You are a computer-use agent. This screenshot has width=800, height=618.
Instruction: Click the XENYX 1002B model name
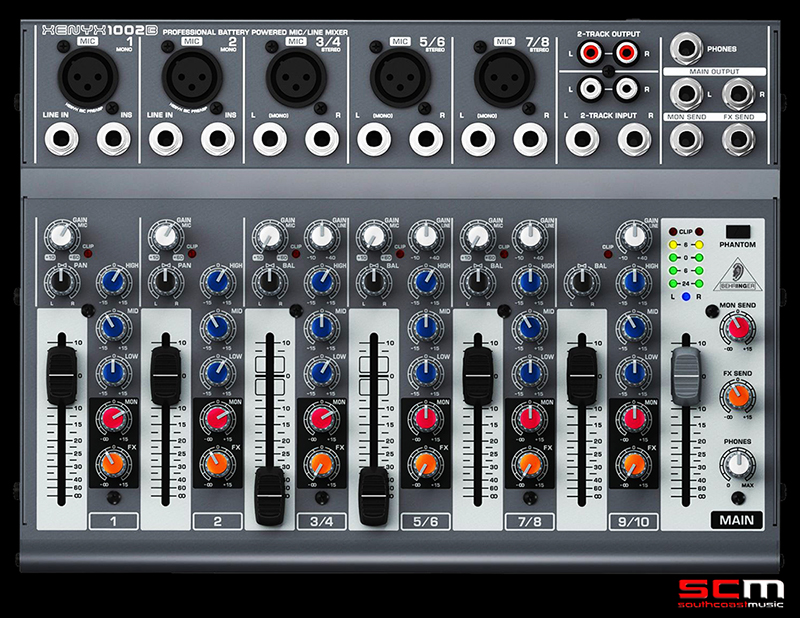(x=99, y=31)
